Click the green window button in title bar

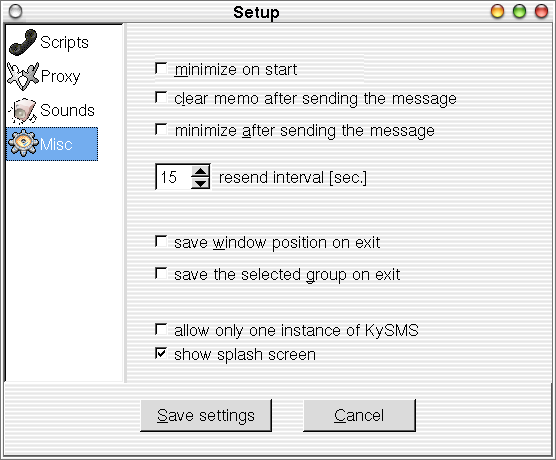pos(519,11)
